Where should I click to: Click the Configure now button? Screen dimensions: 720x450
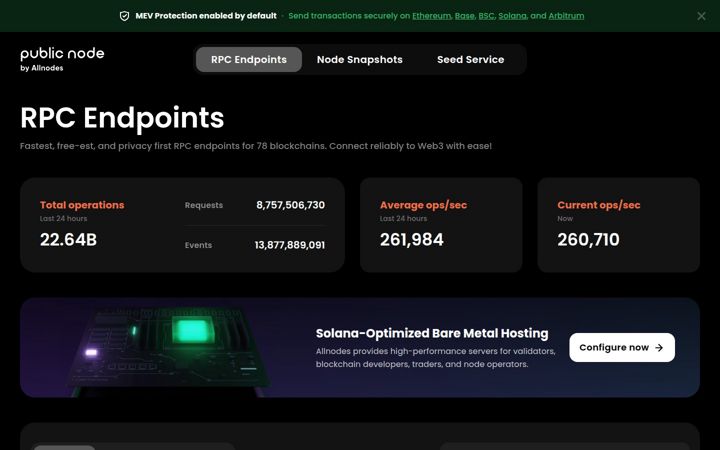(x=622, y=348)
